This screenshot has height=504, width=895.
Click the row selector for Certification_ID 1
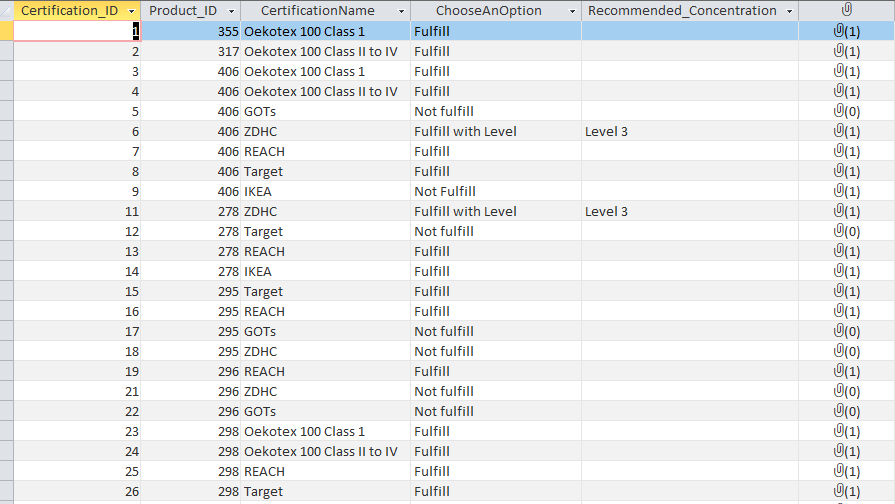point(6,31)
